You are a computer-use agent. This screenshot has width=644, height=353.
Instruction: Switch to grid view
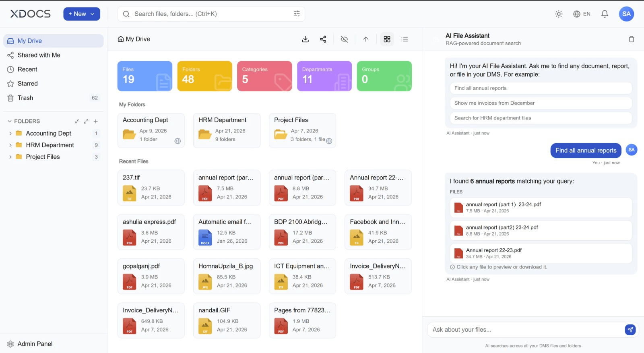[387, 39]
